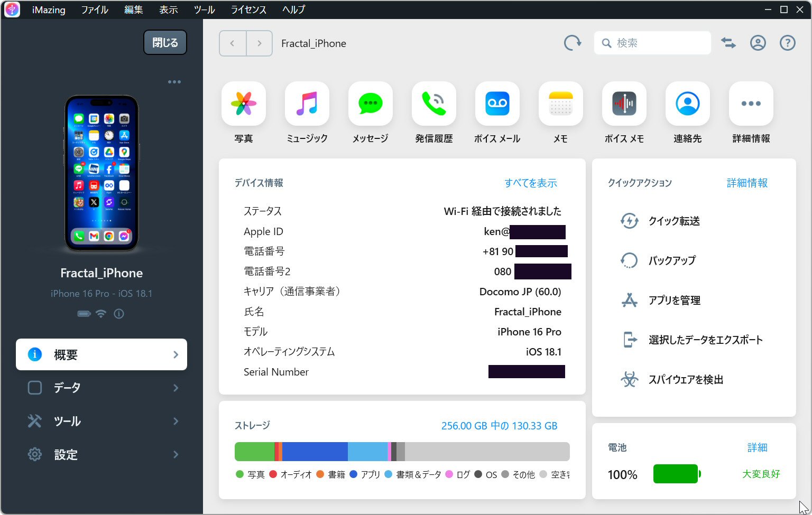Screen dimensions: 812x515
Task: Click the Fractal_iPhone device name in the sidebar
Action: tap(101, 273)
